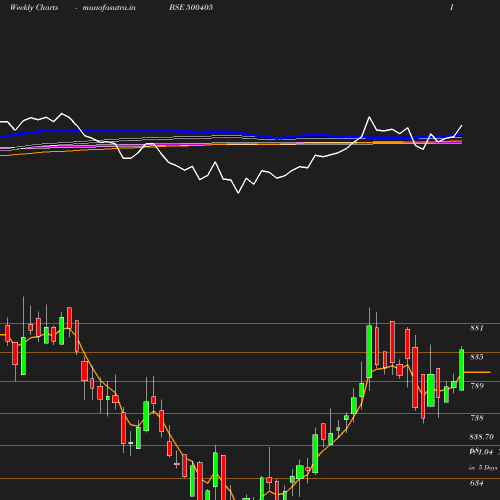Click the 'Weekly Charts' title text
Screen dimensions: 500x500
pos(34,7)
